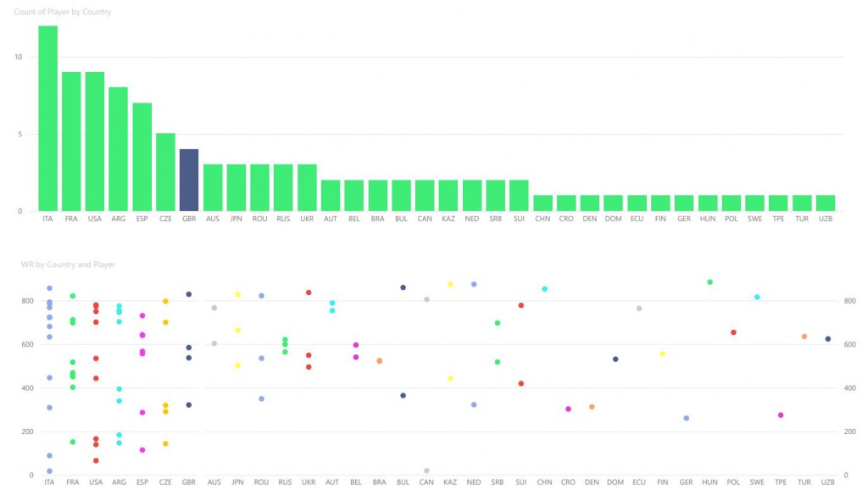Click the ARG bar in the bar chart
This screenshot has height=496, width=868.
119,149
